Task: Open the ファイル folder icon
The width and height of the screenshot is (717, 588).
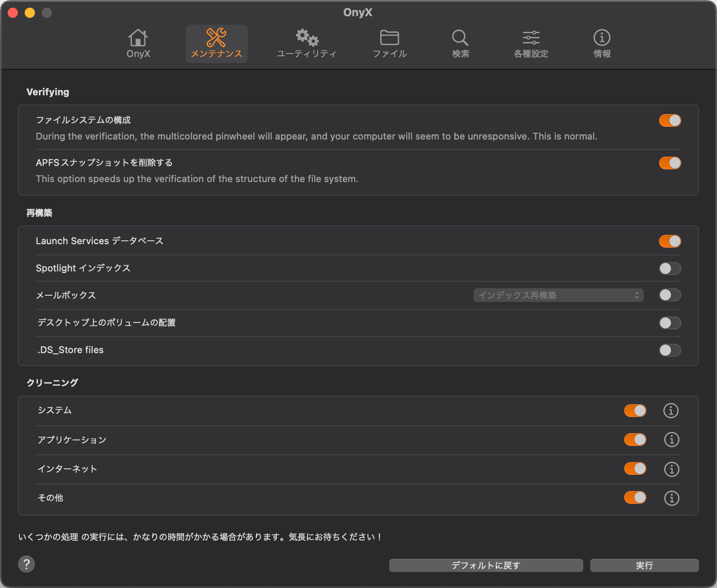Action: tap(390, 38)
